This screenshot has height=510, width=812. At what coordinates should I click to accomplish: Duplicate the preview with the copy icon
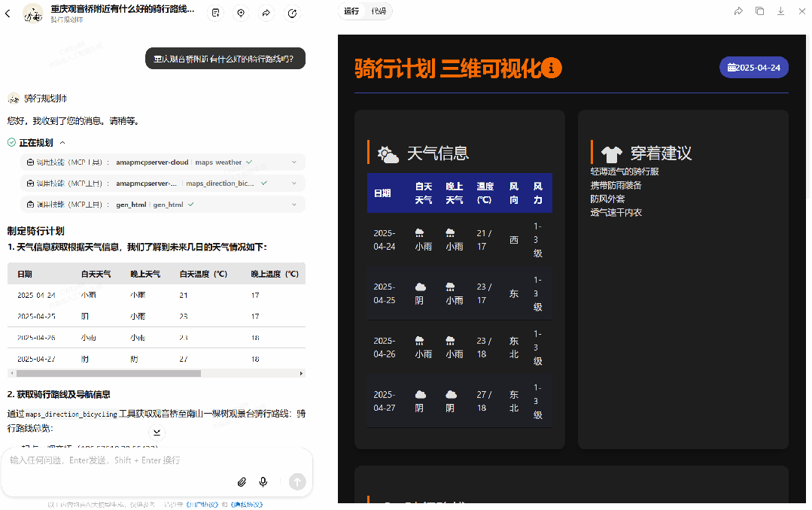pos(759,11)
